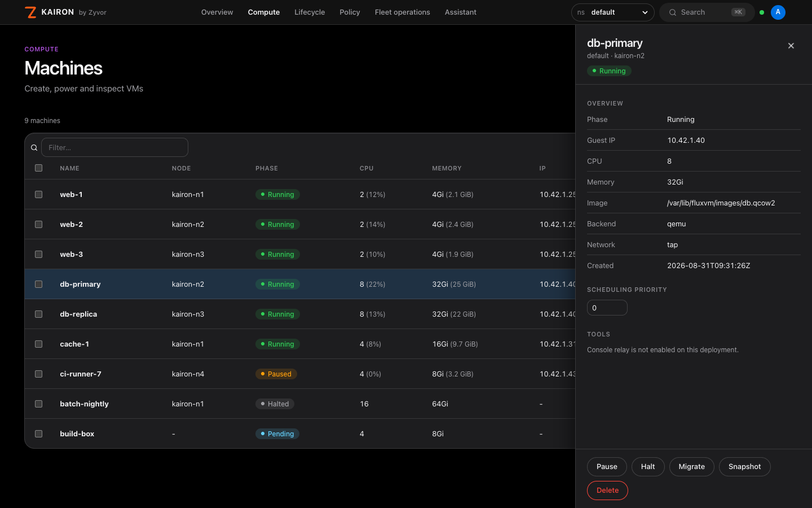
Task: Click the red Delete button
Action: [x=607, y=491]
